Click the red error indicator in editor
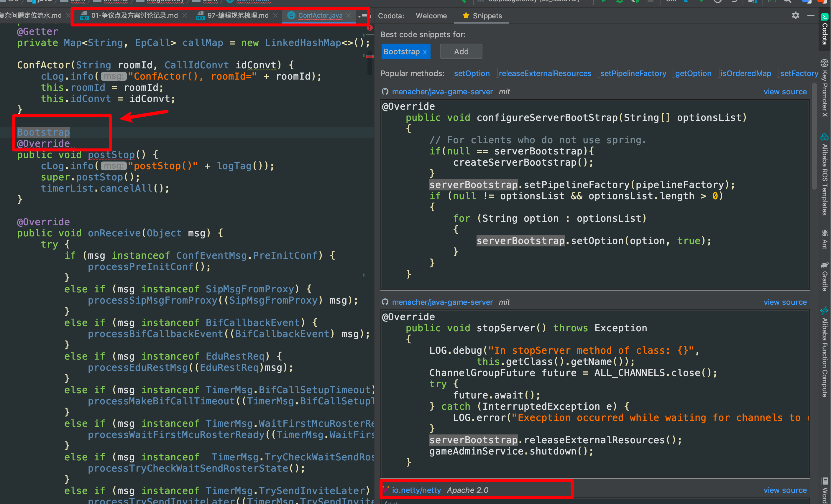 369,28
